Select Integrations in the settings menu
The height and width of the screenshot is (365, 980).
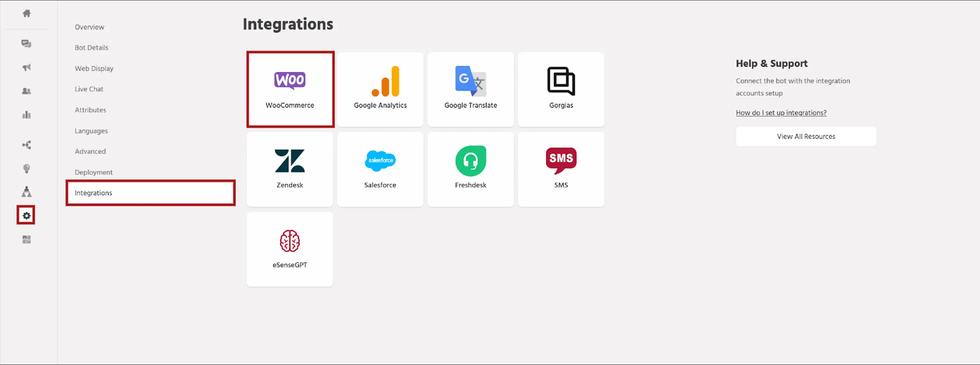point(151,193)
